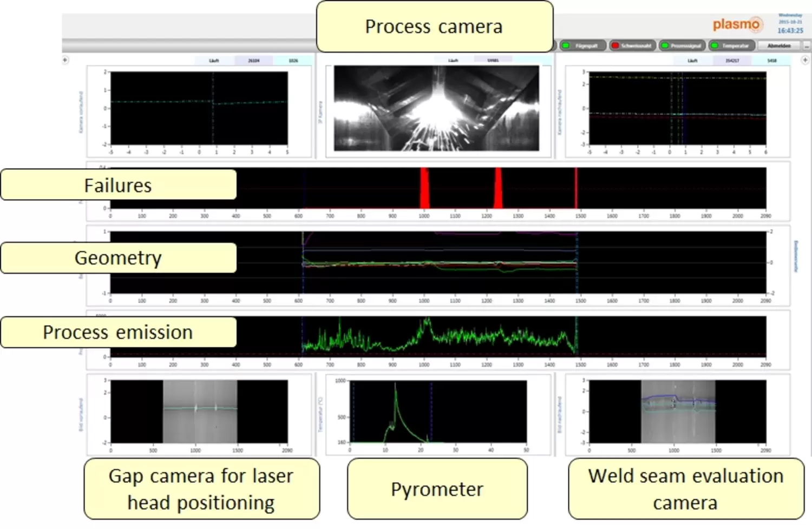The height and width of the screenshot is (529, 812).
Task: Click the Läuft status field above left chart
Action: coord(214,61)
